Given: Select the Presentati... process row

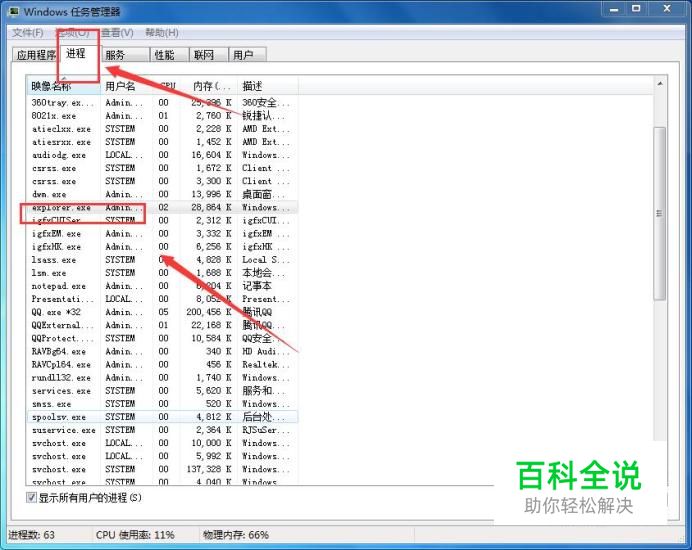Looking at the screenshot, I should 162,299.
